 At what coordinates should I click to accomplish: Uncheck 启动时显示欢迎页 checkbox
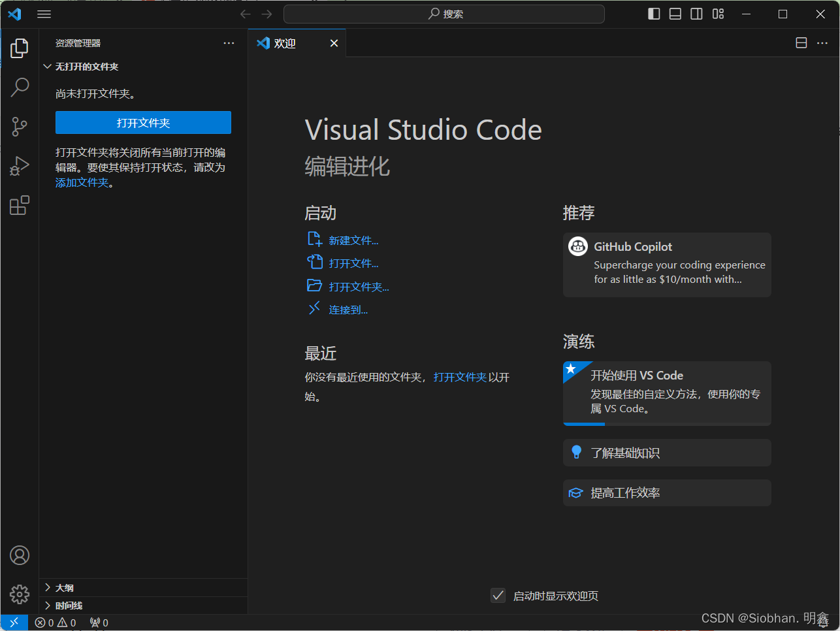(x=498, y=595)
